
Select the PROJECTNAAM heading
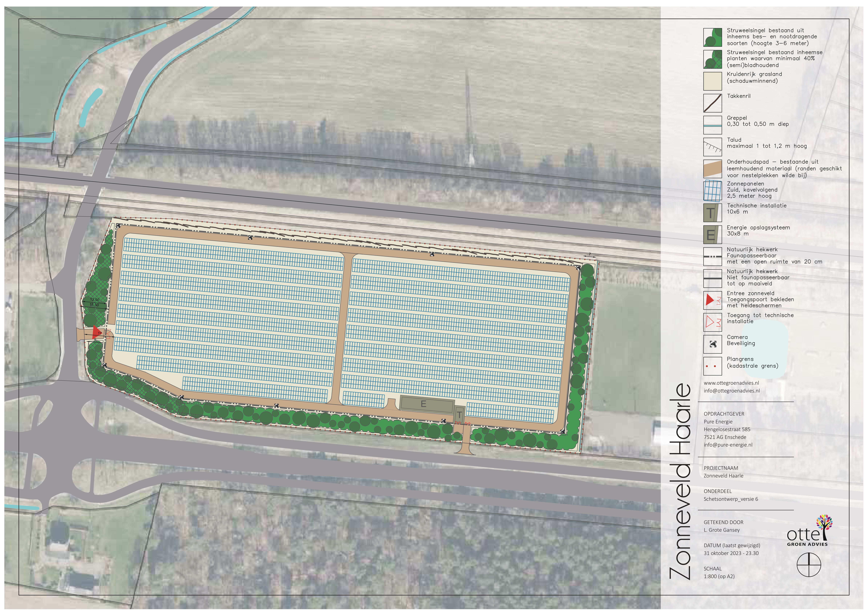[x=721, y=468]
